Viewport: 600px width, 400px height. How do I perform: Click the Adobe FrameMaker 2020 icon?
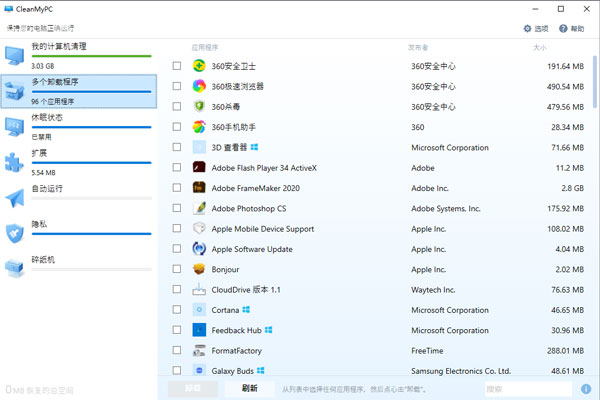(x=199, y=188)
